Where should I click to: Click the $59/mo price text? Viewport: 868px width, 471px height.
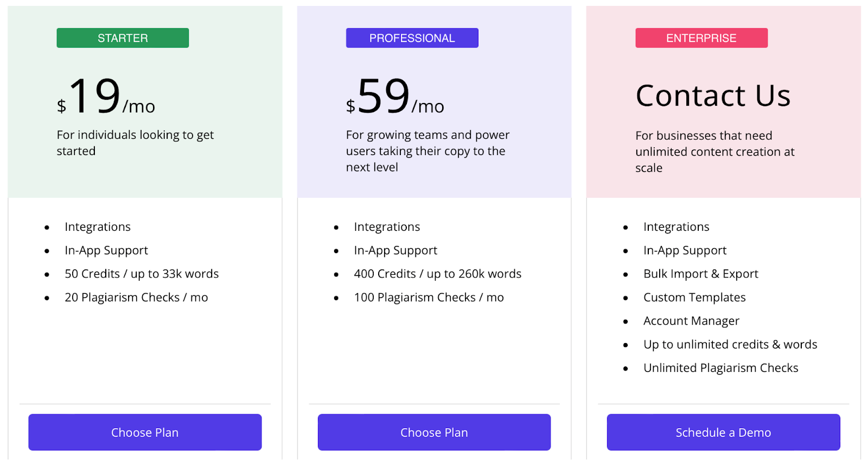pyautogui.click(x=395, y=96)
